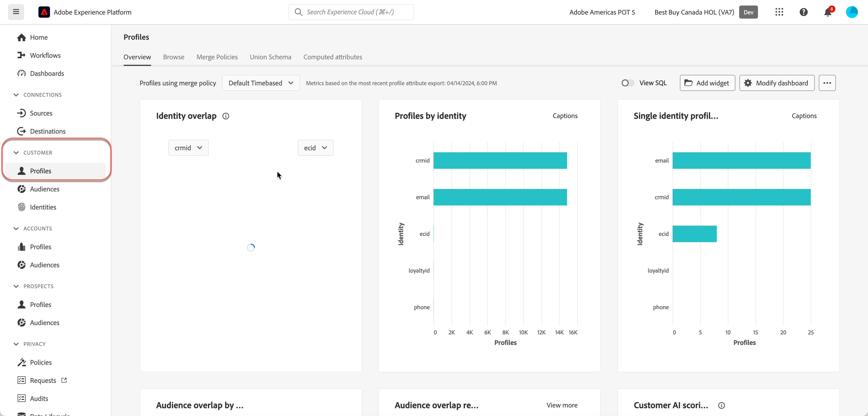Open the more options ellipsis button
Viewport: 868px width, 416px height.
(827, 83)
